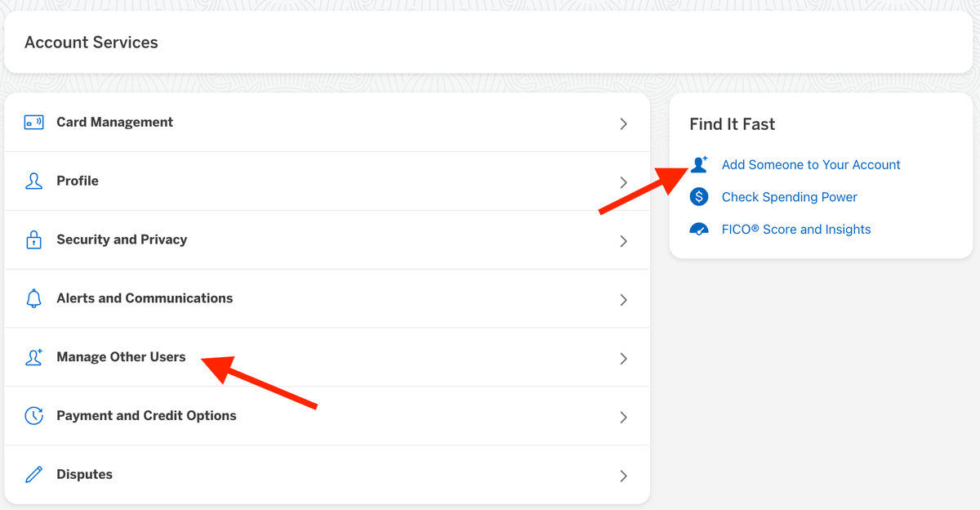This screenshot has width=980, height=510.
Task: Click the Disputes pencil icon
Action: [x=33, y=475]
